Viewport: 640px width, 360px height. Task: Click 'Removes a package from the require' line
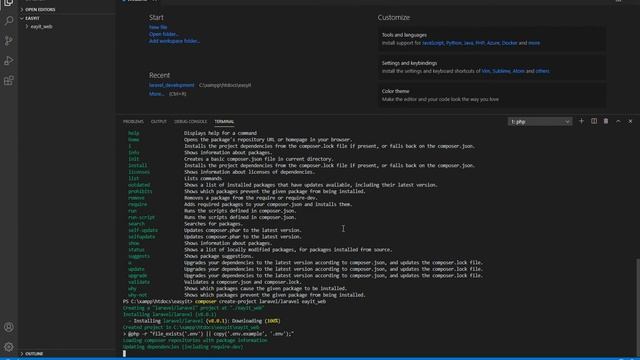point(250,198)
